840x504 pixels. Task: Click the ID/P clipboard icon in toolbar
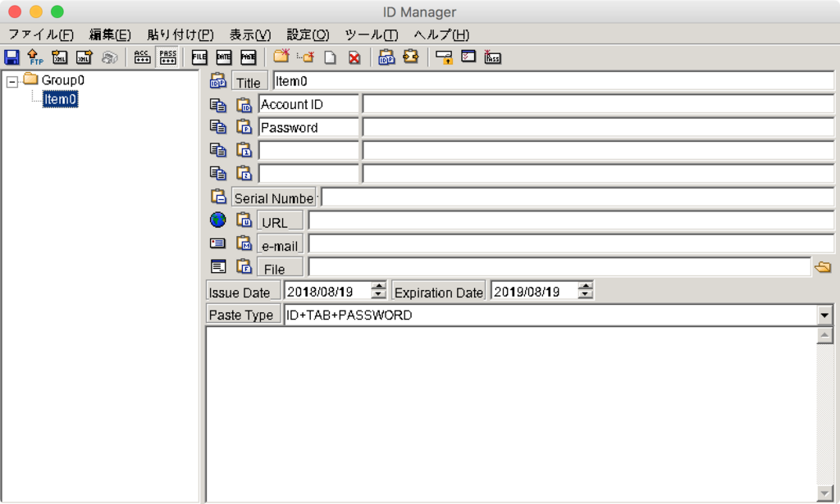(386, 57)
